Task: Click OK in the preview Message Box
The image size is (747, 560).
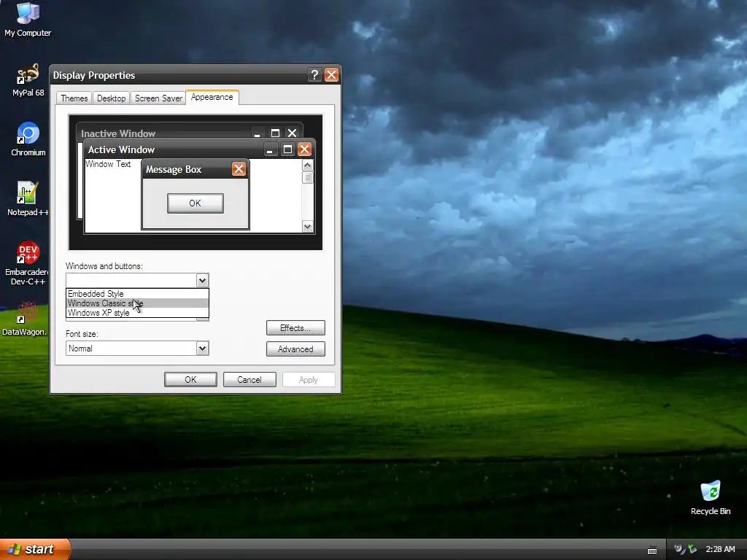Action: point(196,203)
